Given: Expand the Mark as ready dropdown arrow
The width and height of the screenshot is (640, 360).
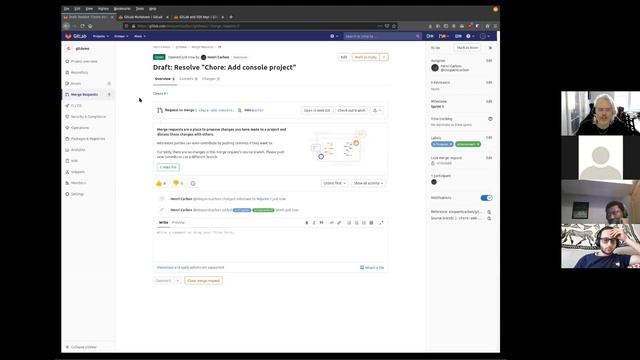Looking at the screenshot, I should coord(384,57).
